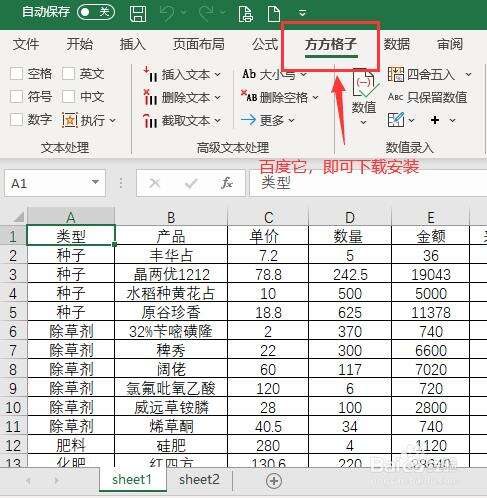Switch to the 公式 ribbon tab
Screen dimensions: 487x498
(x=265, y=44)
